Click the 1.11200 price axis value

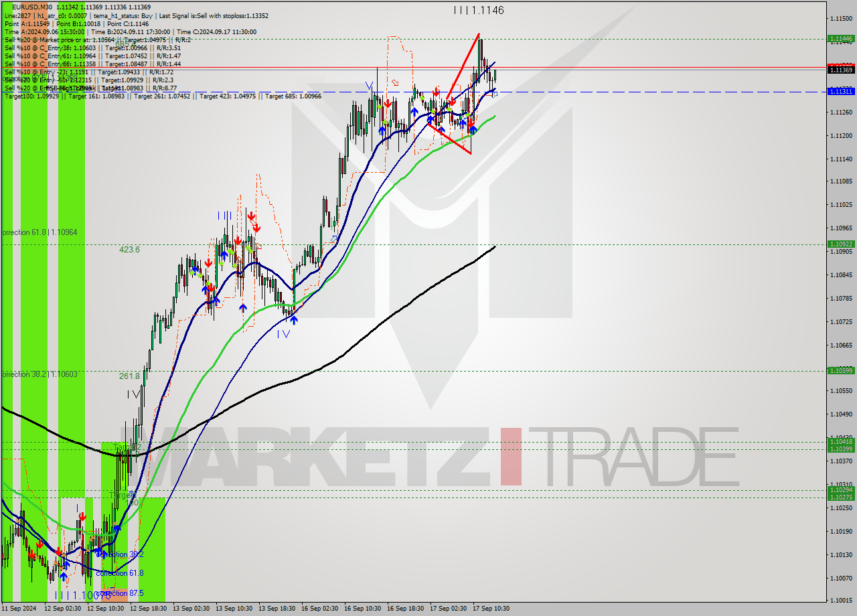click(x=841, y=135)
